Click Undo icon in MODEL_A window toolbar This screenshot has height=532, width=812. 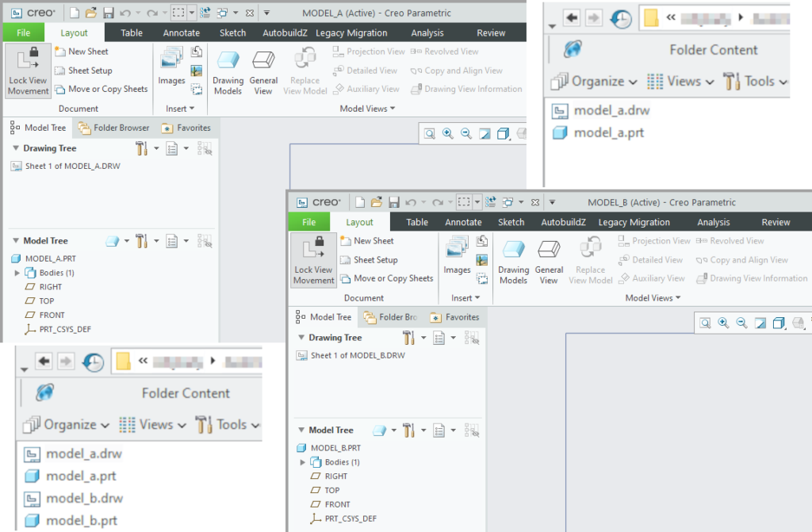(125, 13)
